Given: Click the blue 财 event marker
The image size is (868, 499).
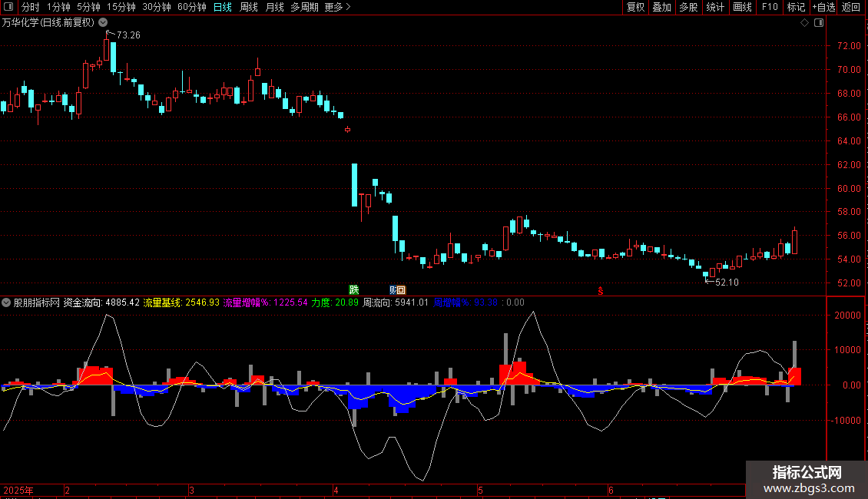Looking at the screenshot, I should coord(393,290).
